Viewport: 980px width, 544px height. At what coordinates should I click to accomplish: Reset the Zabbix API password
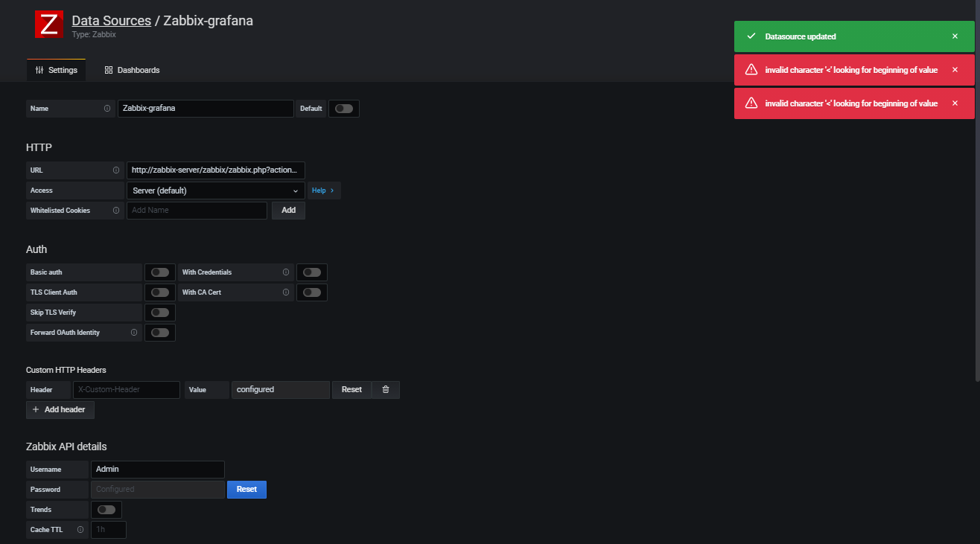click(x=246, y=490)
